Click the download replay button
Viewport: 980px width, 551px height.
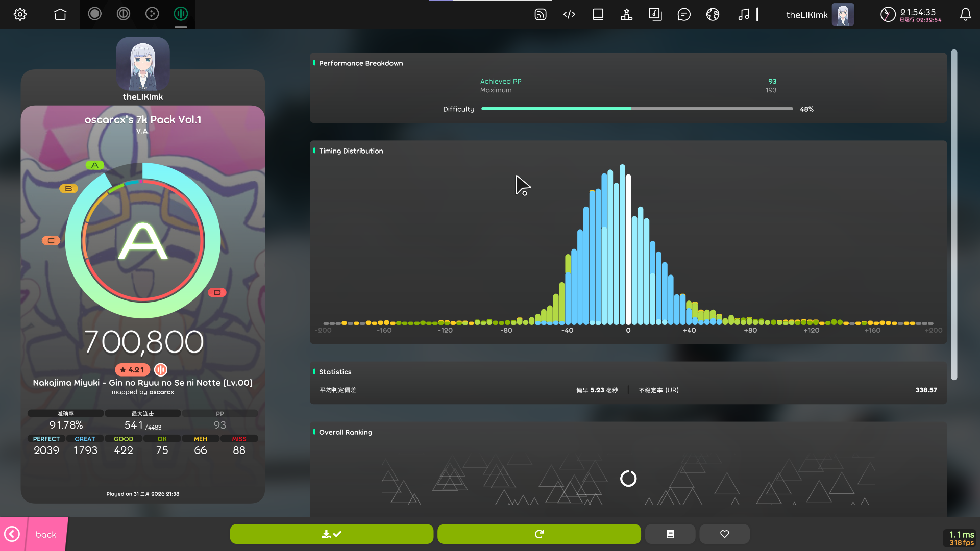pyautogui.click(x=331, y=534)
